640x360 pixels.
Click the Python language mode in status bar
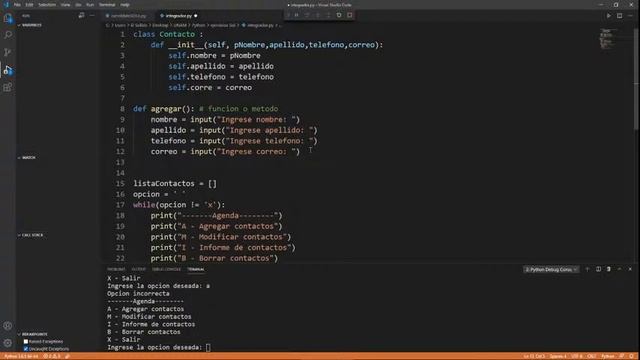607,356
